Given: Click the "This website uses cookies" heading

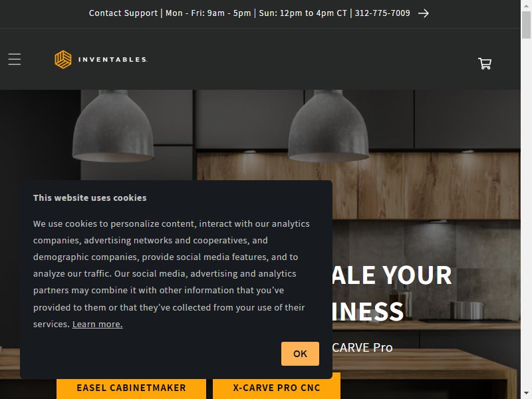Looking at the screenshot, I should (x=90, y=198).
